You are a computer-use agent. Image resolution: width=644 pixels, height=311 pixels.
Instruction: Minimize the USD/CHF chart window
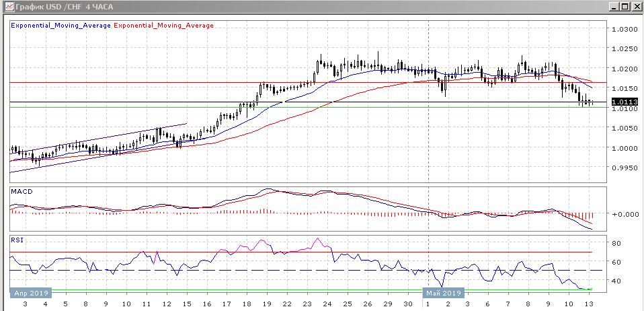[x=614, y=7]
